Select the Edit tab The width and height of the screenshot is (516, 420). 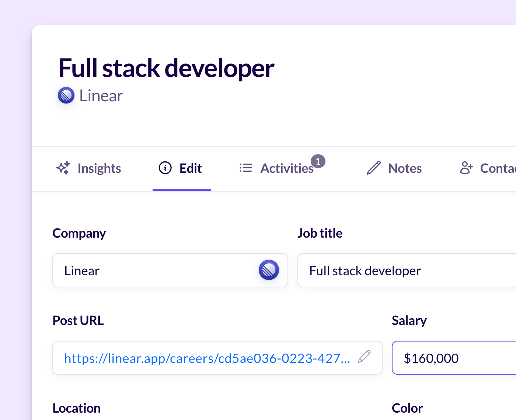point(182,168)
